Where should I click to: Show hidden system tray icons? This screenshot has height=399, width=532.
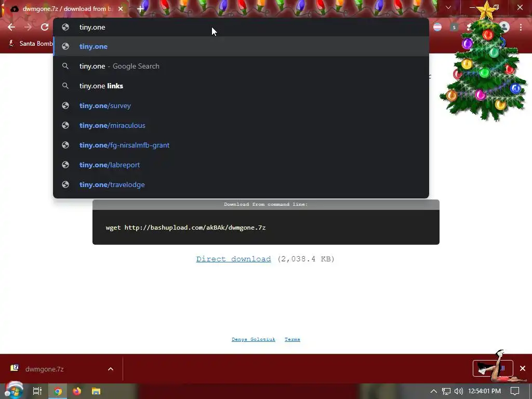click(x=434, y=391)
